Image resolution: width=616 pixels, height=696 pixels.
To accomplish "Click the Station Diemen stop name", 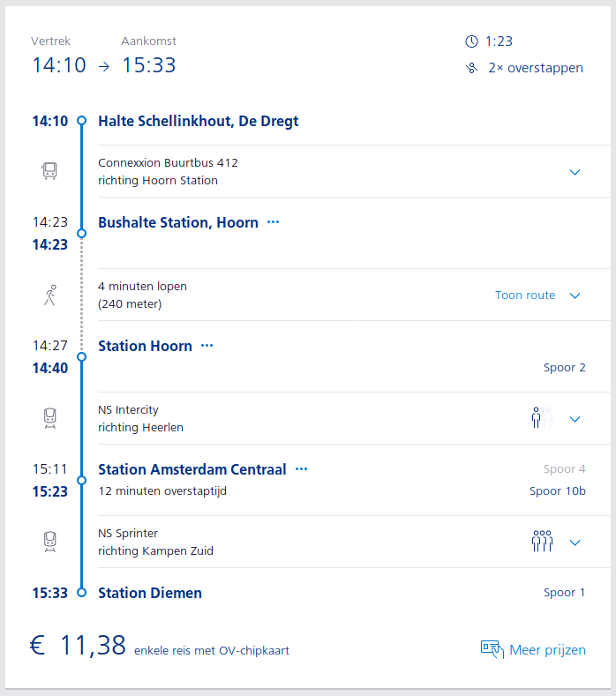I will [150, 593].
